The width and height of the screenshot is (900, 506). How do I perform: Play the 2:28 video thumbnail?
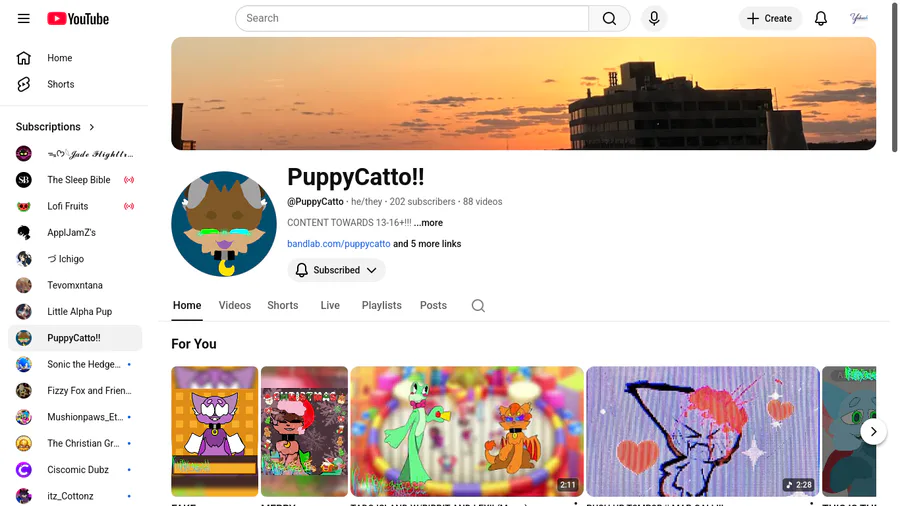click(x=703, y=431)
